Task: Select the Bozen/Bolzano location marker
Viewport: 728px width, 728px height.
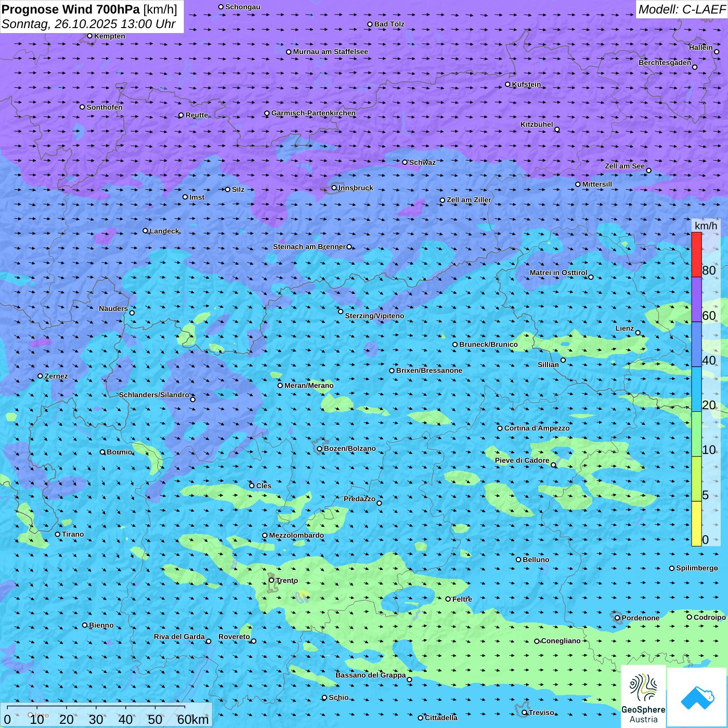Action: 320,449
